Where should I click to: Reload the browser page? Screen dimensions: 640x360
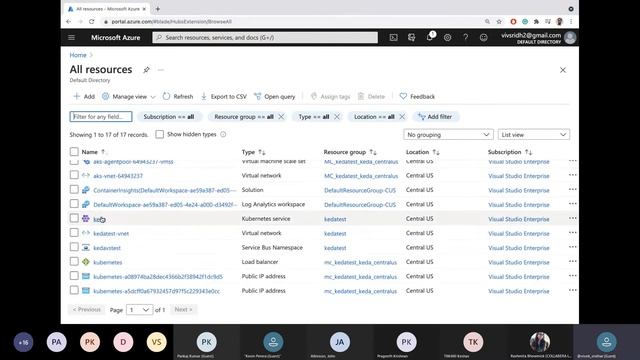pyautogui.click(x=91, y=21)
